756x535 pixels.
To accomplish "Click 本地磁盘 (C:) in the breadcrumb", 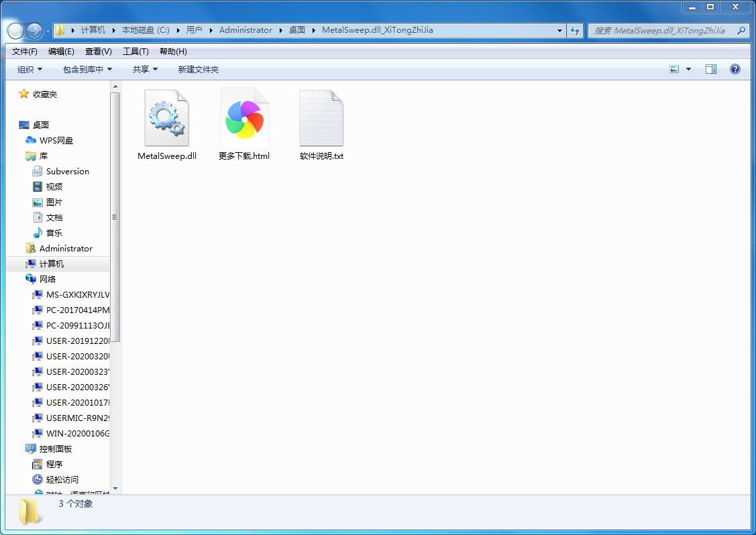I will click(146, 30).
